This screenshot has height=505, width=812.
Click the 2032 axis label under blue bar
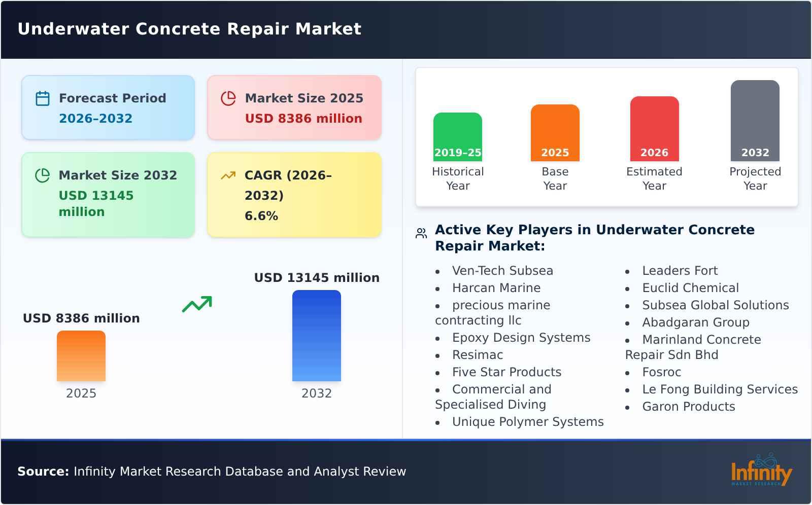[x=317, y=393]
